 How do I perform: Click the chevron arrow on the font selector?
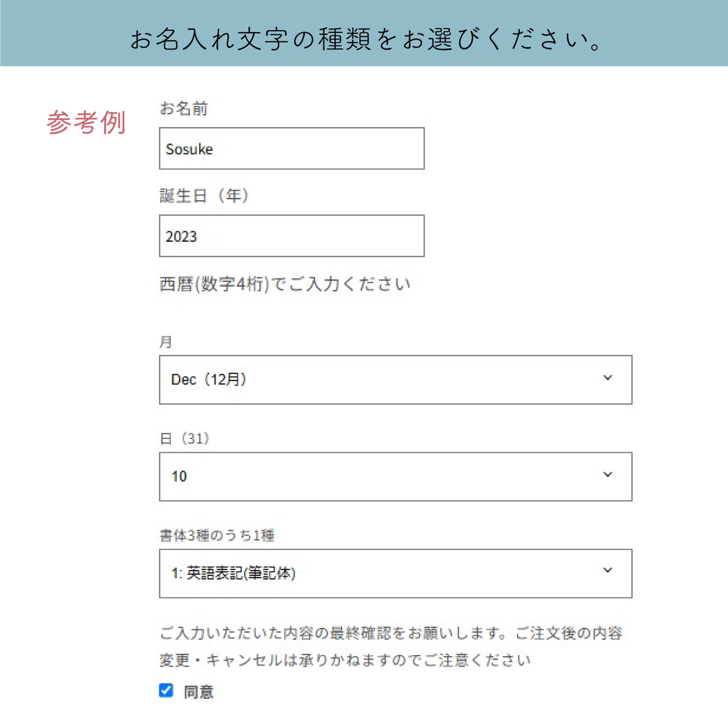pos(608,570)
